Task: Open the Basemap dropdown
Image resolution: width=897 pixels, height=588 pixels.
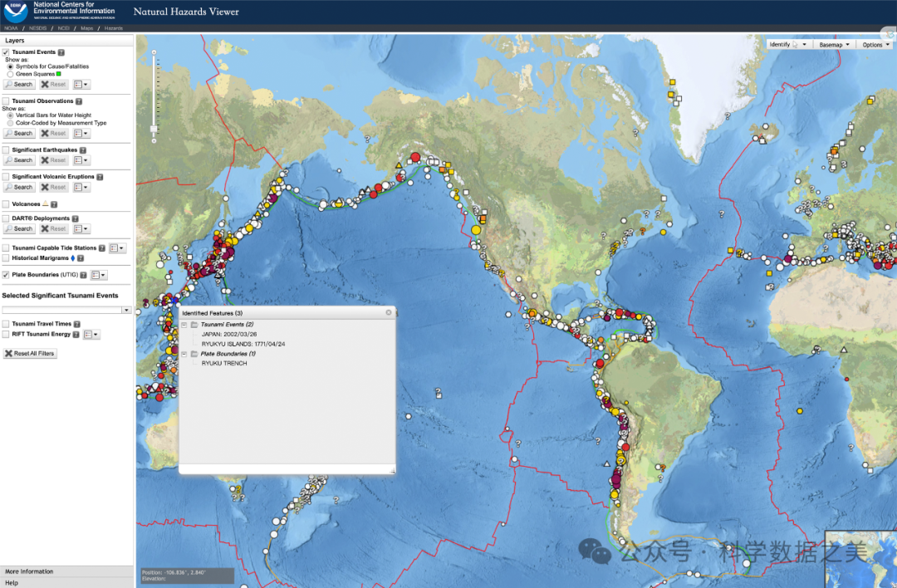Action: coord(833,45)
